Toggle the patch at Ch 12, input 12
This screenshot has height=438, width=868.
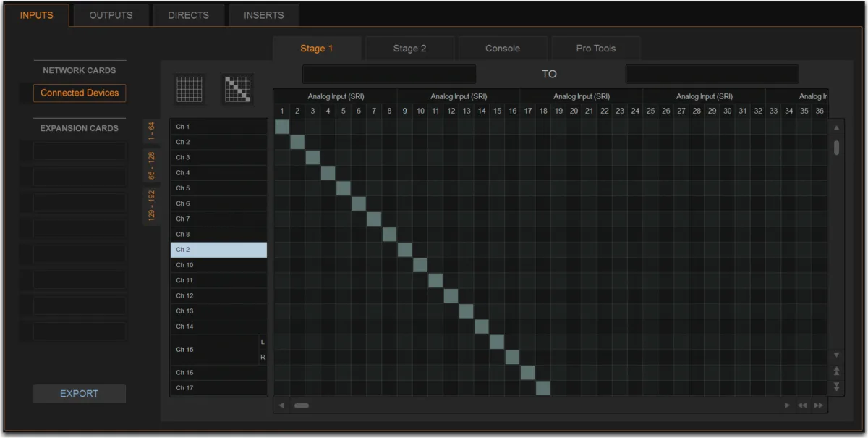pos(451,296)
